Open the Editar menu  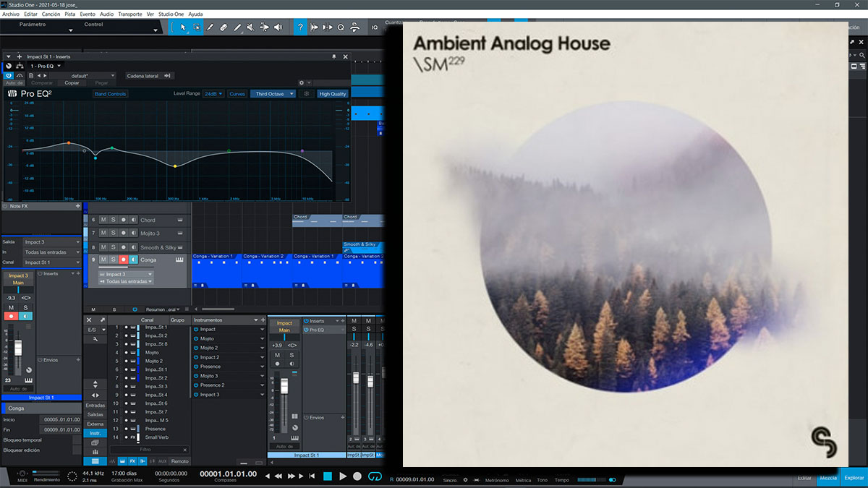(30, 14)
